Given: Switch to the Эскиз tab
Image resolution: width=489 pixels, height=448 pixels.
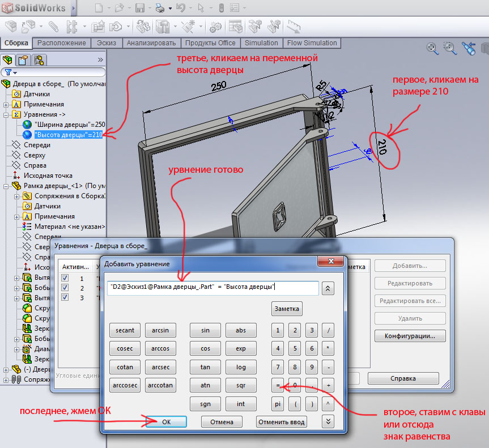Looking at the screenshot, I should [x=106, y=43].
